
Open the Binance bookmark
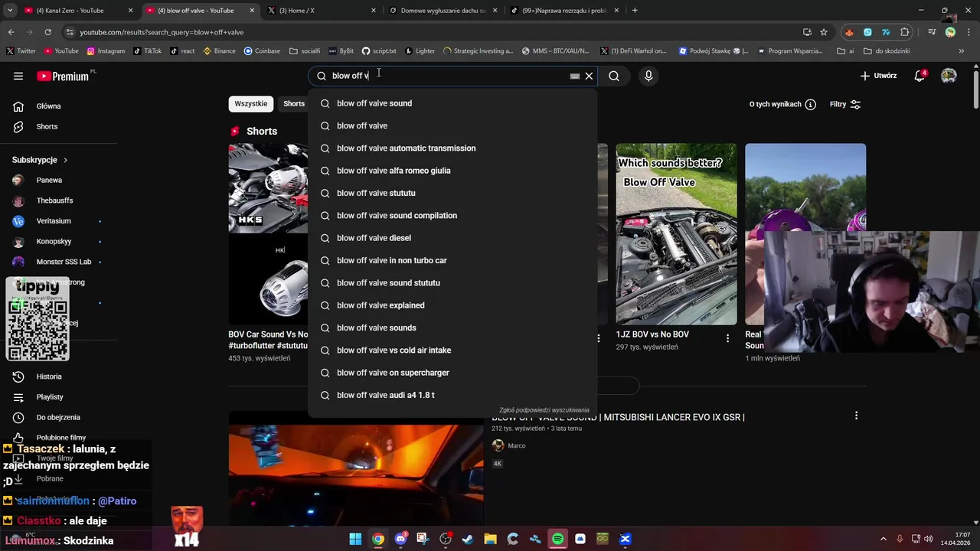click(x=219, y=51)
